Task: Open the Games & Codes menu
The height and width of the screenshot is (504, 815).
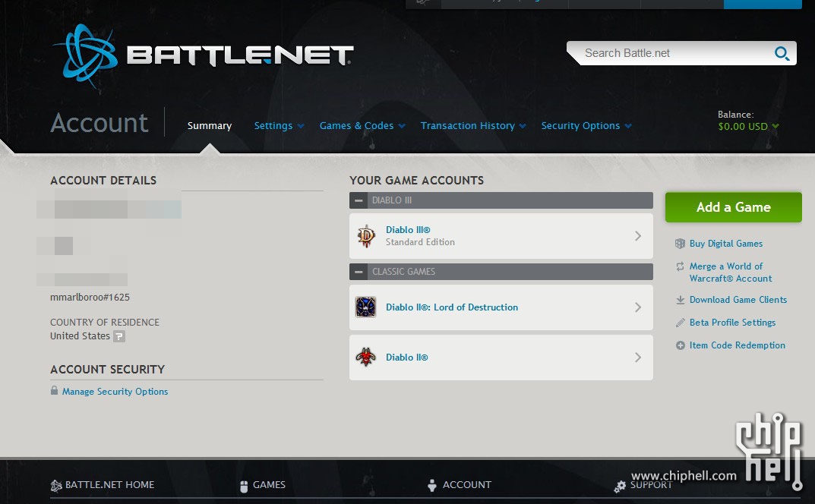Action: point(356,126)
